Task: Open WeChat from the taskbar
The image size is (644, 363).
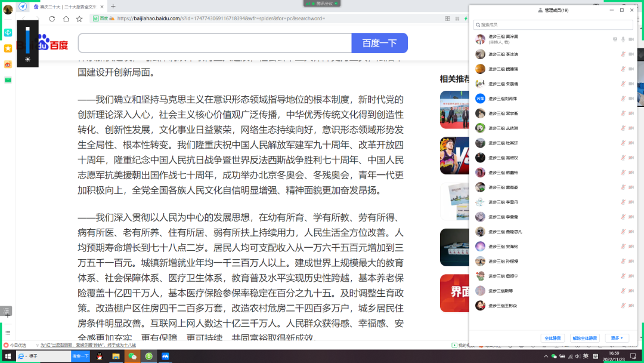Action: [x=131, y=356]
